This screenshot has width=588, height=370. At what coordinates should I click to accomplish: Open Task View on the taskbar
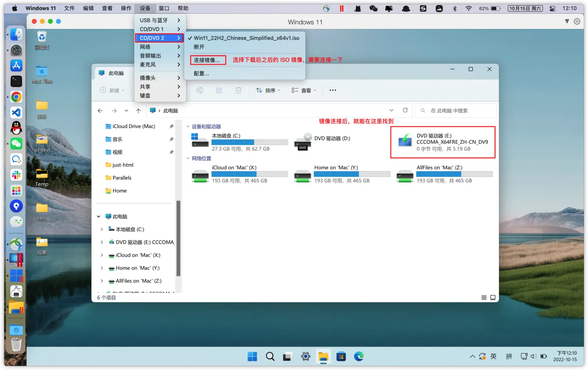pyautogui.click(x=287, y=356)
